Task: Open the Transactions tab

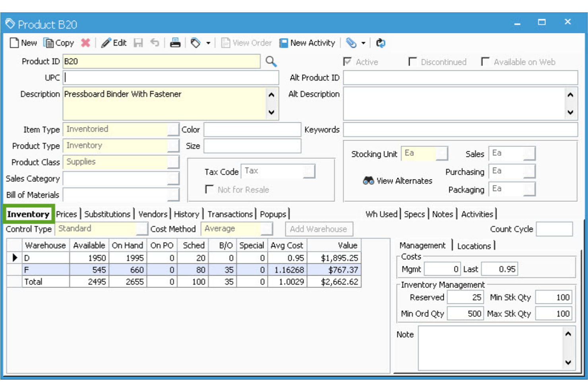Action: (230, 214)
